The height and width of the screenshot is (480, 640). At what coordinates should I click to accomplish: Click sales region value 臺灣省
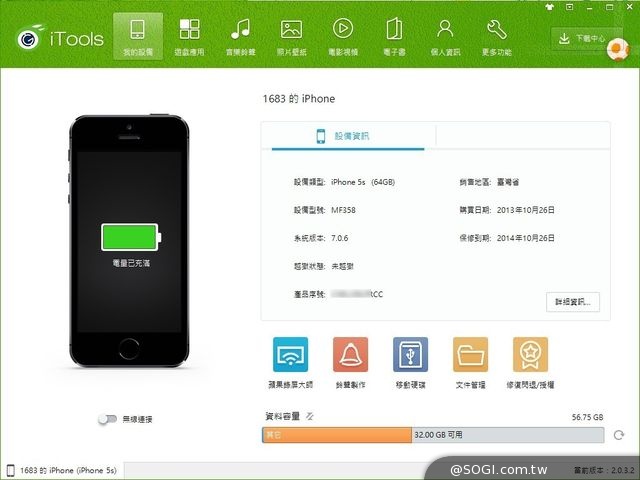pyautogui.click(x=508, y=182)
